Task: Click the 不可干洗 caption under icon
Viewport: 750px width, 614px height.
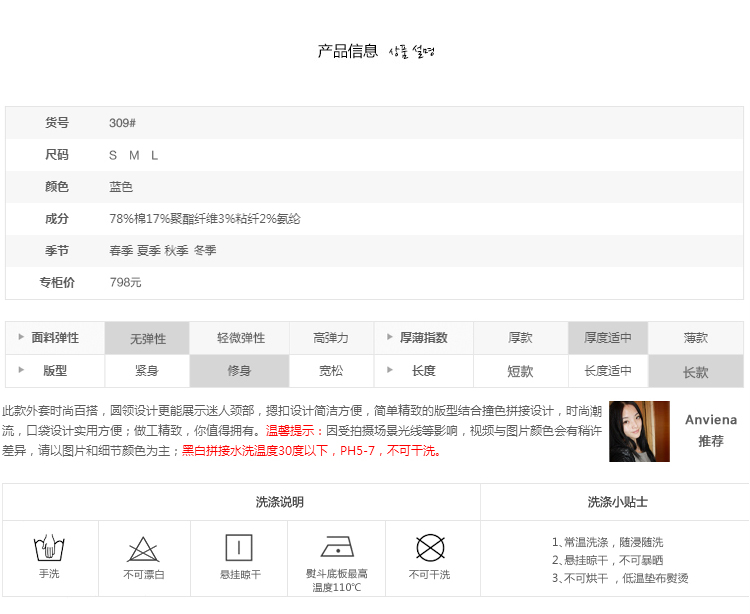Action: pyautogui.click(x=430, y=574)
